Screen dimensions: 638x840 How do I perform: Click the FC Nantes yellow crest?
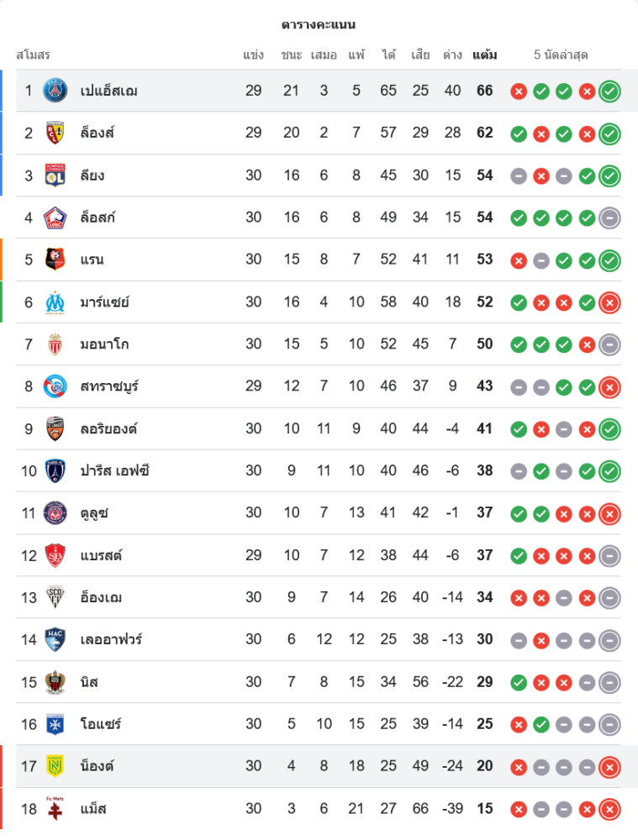pyautogui.click(x=55, y=766)
